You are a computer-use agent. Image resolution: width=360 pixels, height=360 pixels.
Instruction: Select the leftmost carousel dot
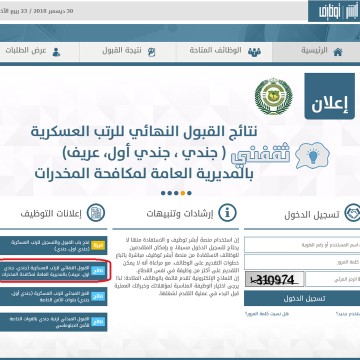[x=163, y=193]
